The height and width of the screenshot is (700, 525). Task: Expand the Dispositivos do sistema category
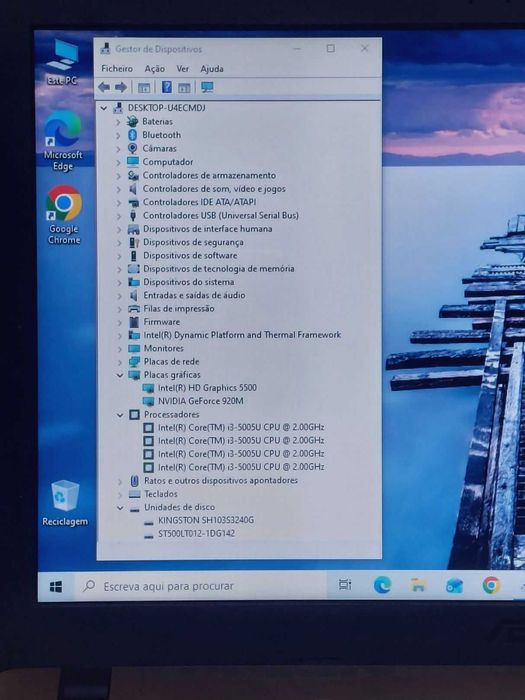coord(119,282)
